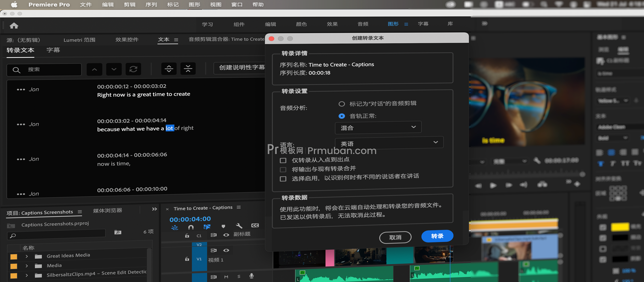Switch to the Lumetri 范围 tab

click(x=79, y=40)
